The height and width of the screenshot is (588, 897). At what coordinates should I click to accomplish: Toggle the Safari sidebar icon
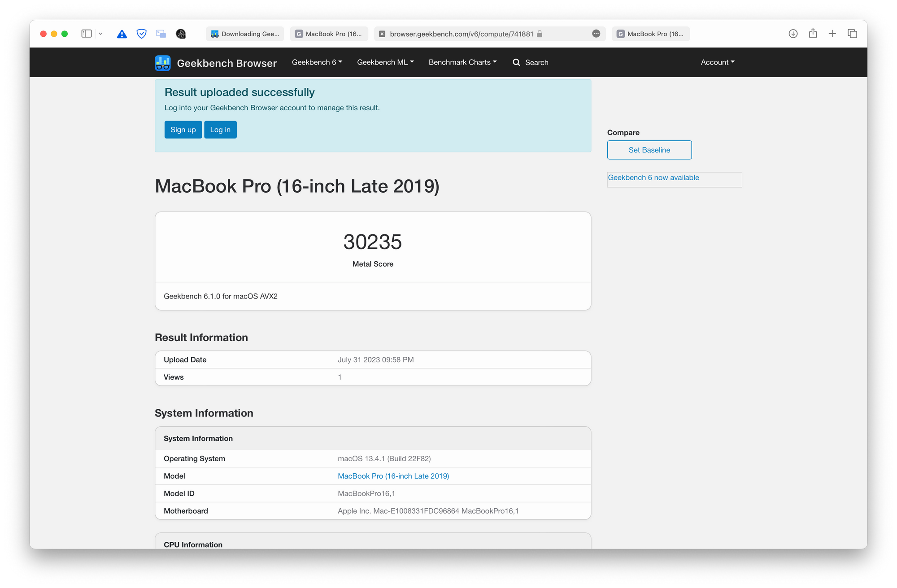[87, 34]
